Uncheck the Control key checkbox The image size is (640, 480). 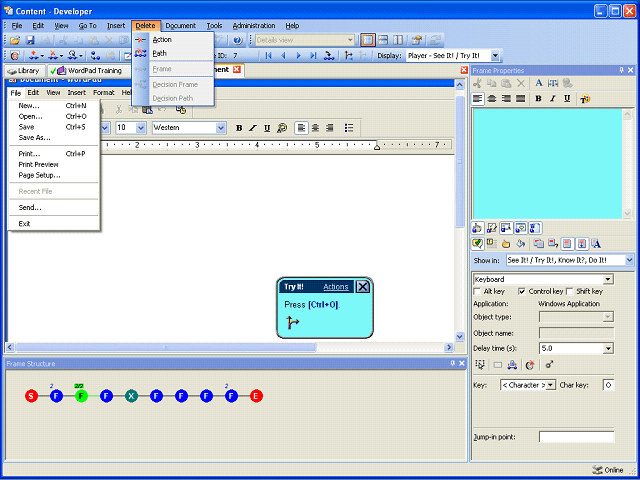(x=522, y=292)
